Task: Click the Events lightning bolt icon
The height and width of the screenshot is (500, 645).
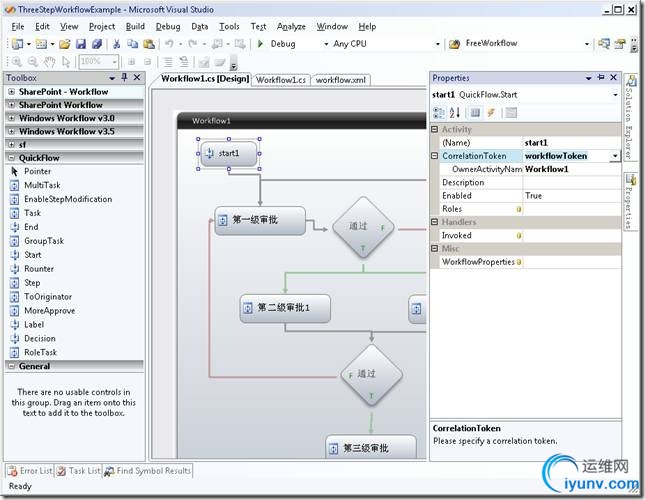Action: click(x=491, y=113)
